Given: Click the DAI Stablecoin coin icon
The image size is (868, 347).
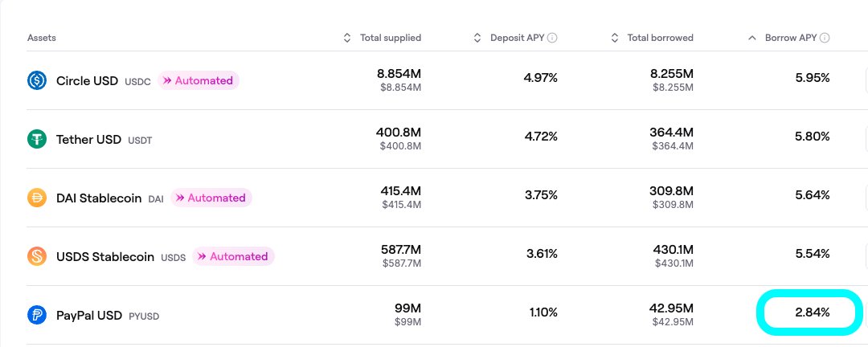Looking at the screenshot, I should [37, 198].
